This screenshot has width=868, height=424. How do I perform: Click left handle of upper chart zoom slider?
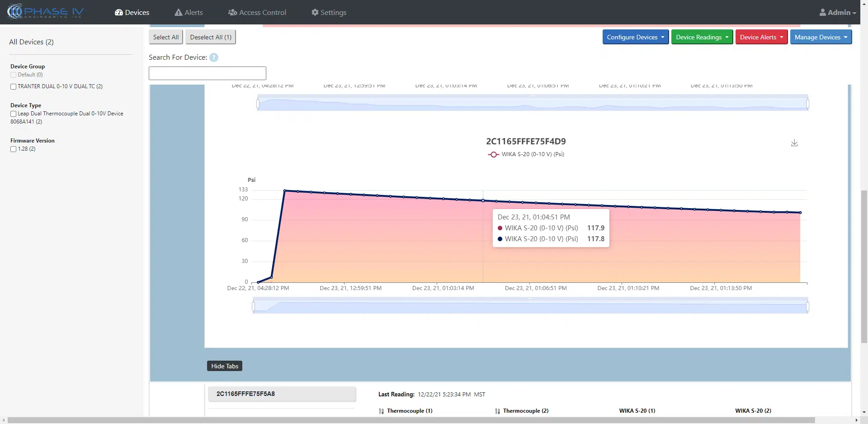pos(258,104)
